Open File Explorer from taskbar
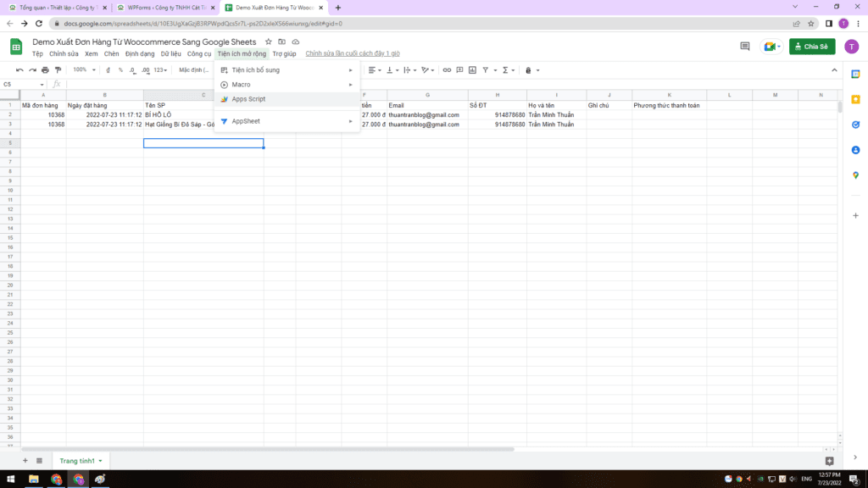 pyautogui.click(x=34, y=480)
